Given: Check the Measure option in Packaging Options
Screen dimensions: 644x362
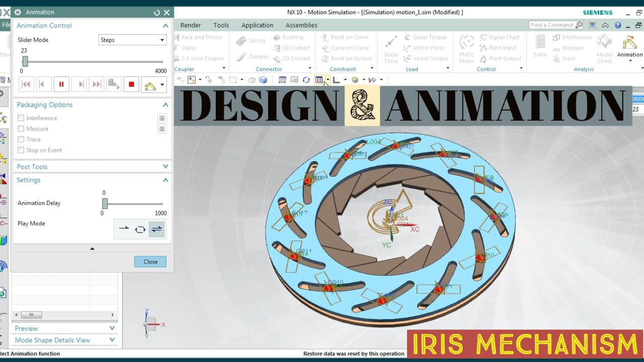Looking at the screenshot, I should coord(21,128).
